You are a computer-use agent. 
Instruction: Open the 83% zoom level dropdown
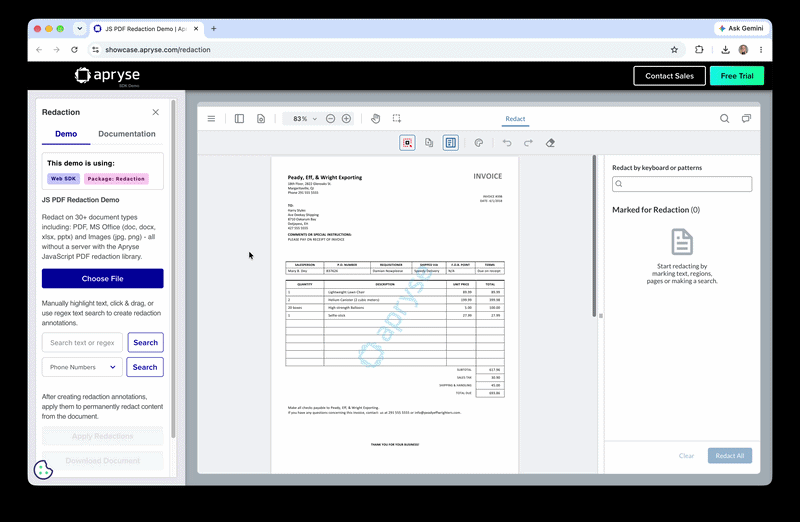tap(305, 119)
